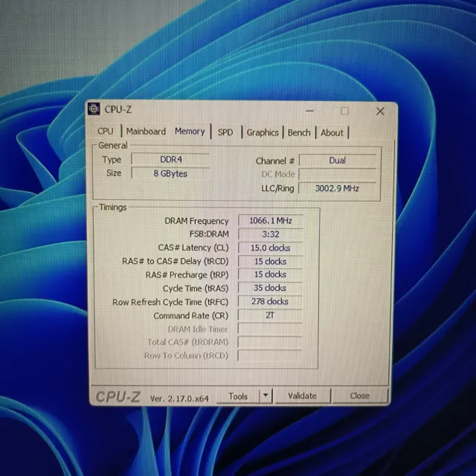Click the CPU-Z app icon in title bar
Screen dimensions: 476x476
[x=94, y=109]
